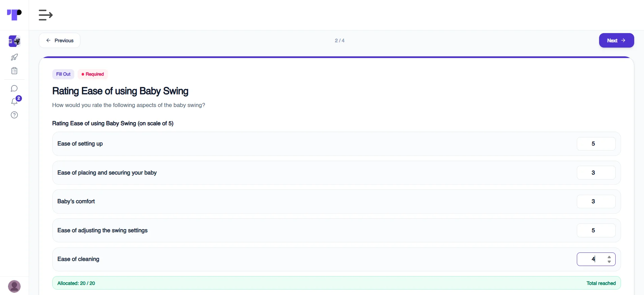The height and width of the screenshot is (295, 644).
Task: Click the 'Ease of cleaning' label
Action: (78, 259)
